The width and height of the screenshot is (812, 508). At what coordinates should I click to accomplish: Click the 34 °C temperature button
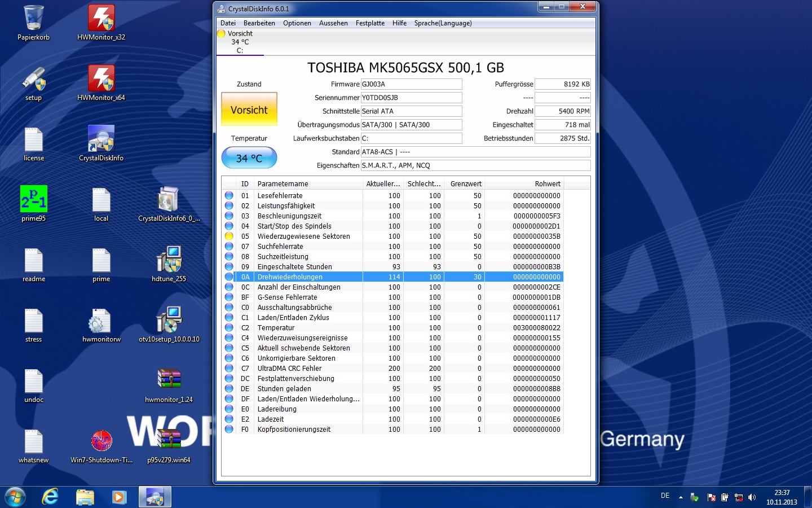[249, 158]
